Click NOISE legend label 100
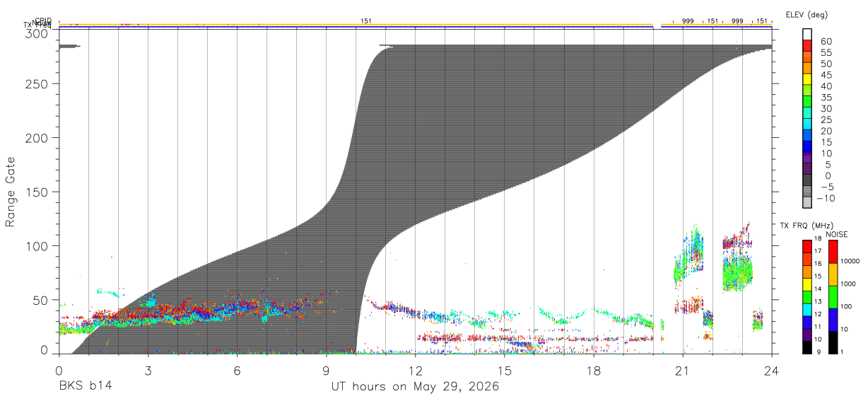 click(x=847, y=306)
